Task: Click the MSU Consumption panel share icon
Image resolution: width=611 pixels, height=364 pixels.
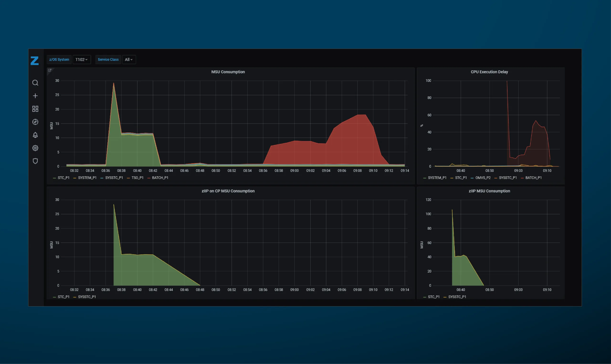Action: click(x=50, y=70)
